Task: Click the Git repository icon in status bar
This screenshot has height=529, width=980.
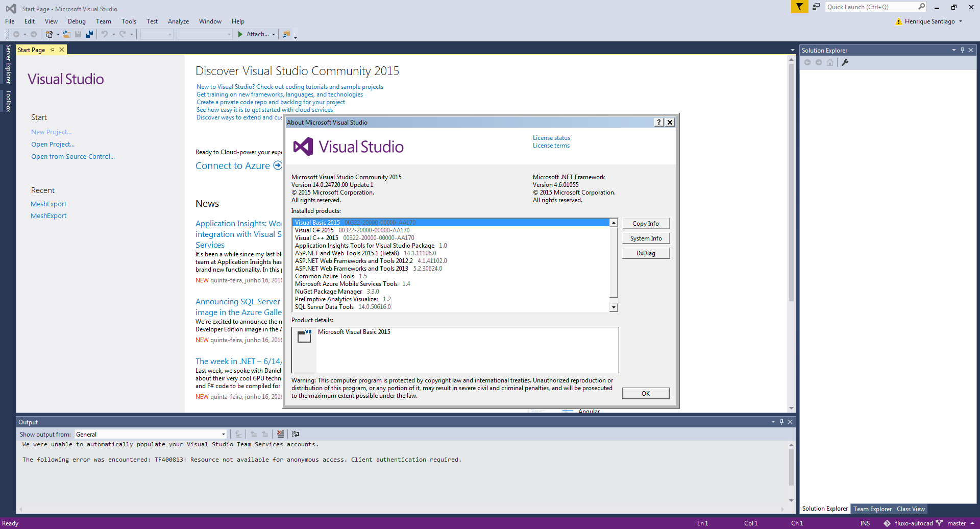Action: (887, 523)
